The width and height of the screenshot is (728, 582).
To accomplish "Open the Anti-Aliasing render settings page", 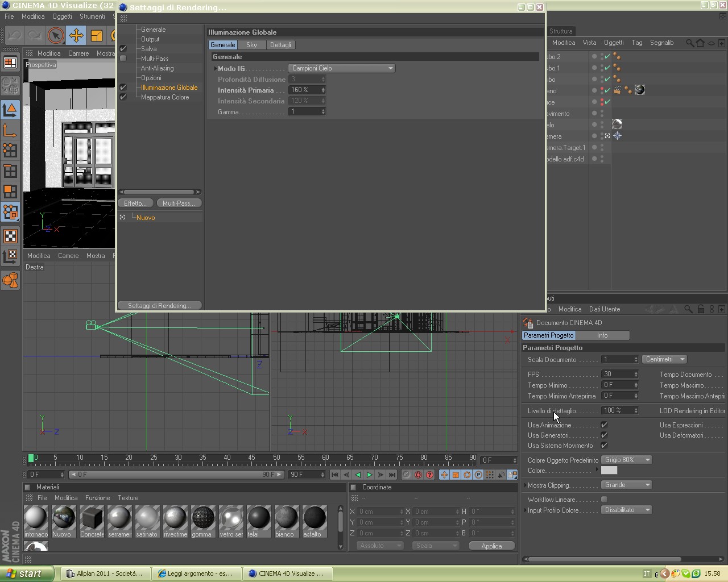I will (x=157, y=68).
